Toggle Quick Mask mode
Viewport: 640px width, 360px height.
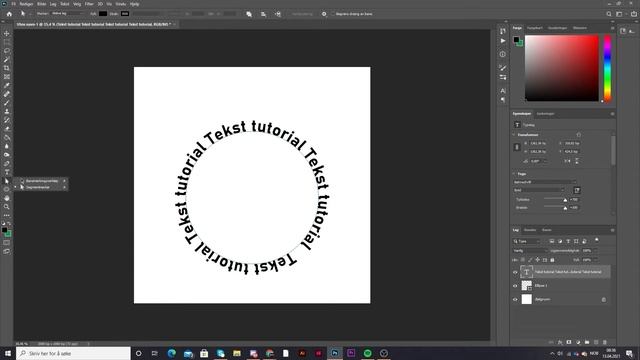point(7,242)
